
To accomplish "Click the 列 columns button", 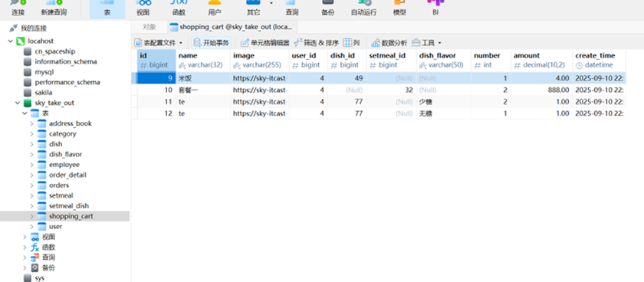I will [352, 43].
